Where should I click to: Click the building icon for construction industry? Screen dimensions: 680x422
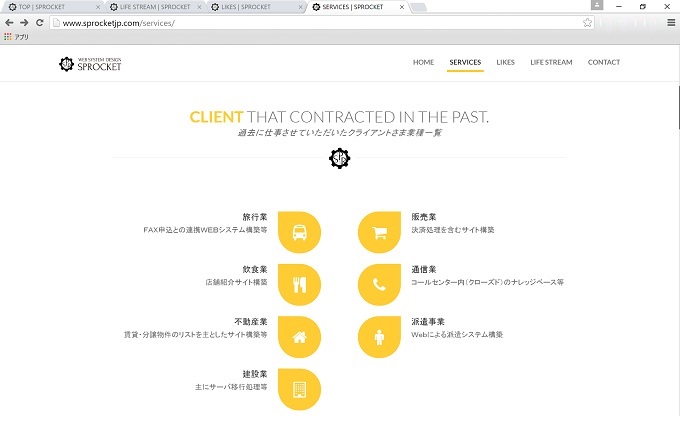tap(299, 389)
